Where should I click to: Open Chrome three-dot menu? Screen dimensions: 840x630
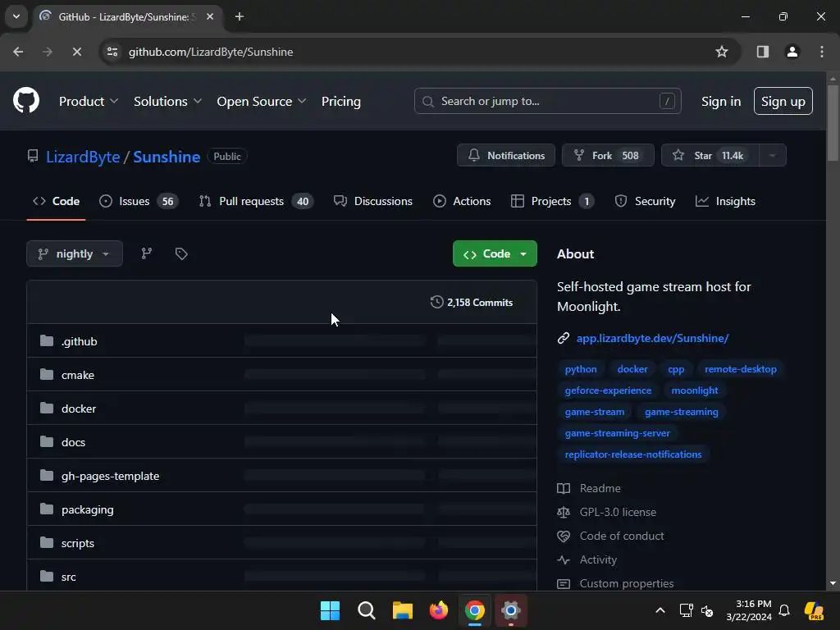(x=821, y=52)
